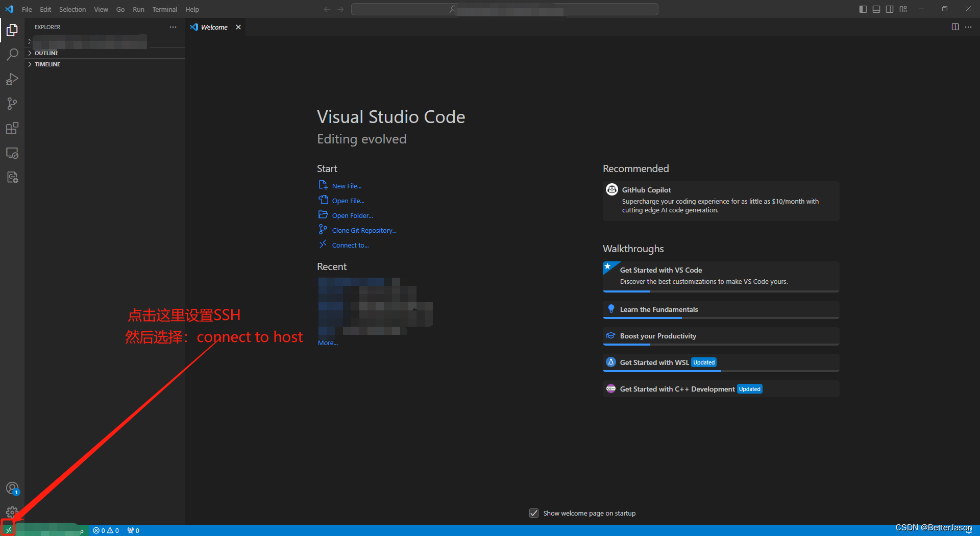Expand the TIMELINE section

(105, 64)
